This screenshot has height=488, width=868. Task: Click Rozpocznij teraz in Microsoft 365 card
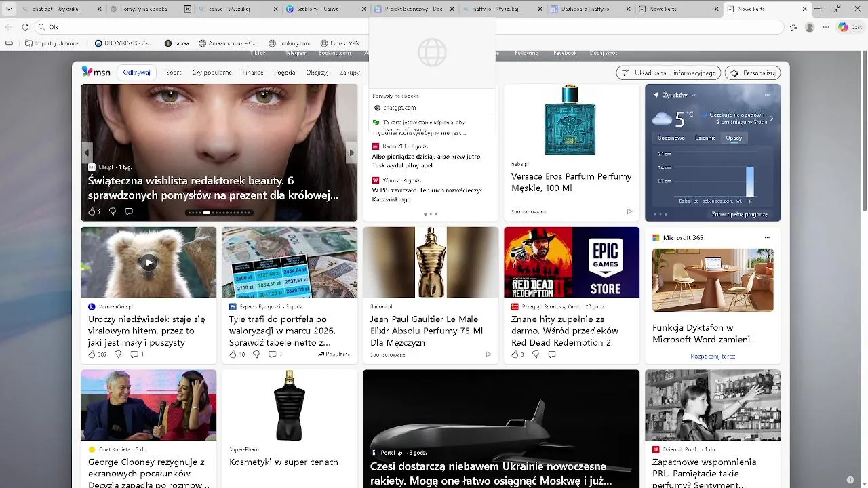713,356
